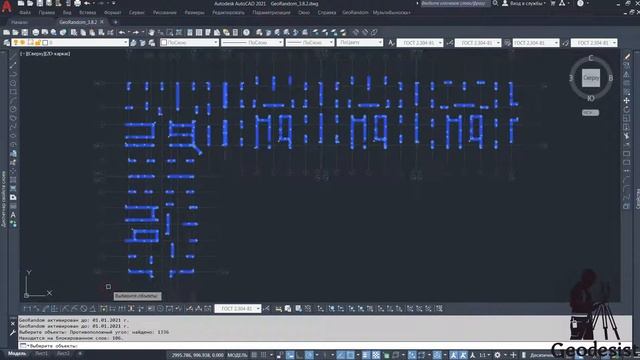Click the Multileader Style icon
640x360 pixels.
[565, 42]
